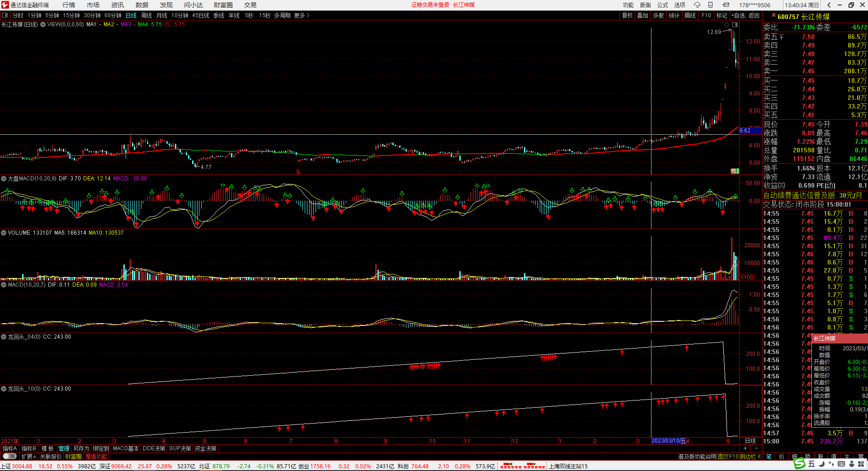
Task: Click the 上证 3004.88 index in status bar
Action: coord(17,466)
